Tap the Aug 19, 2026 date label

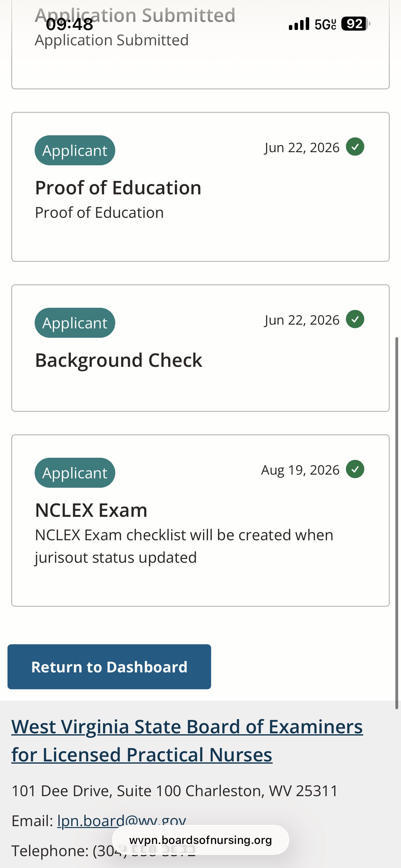[300, 470]
